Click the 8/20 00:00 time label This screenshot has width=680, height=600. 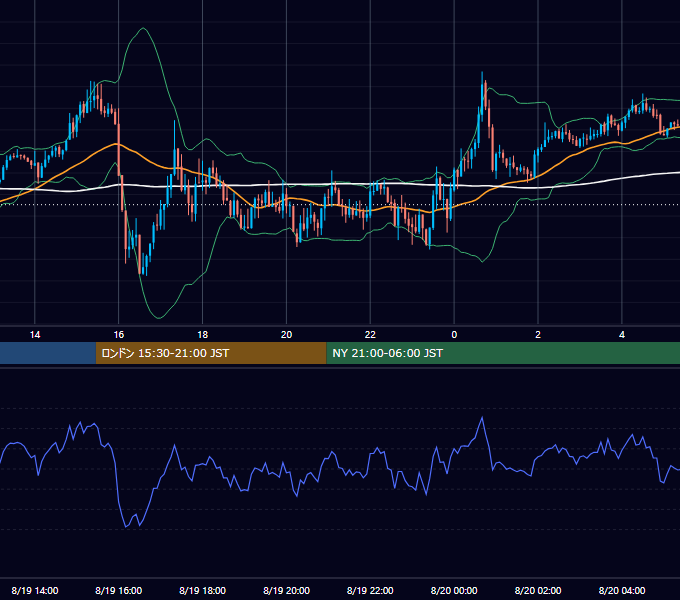click(454, 590)
